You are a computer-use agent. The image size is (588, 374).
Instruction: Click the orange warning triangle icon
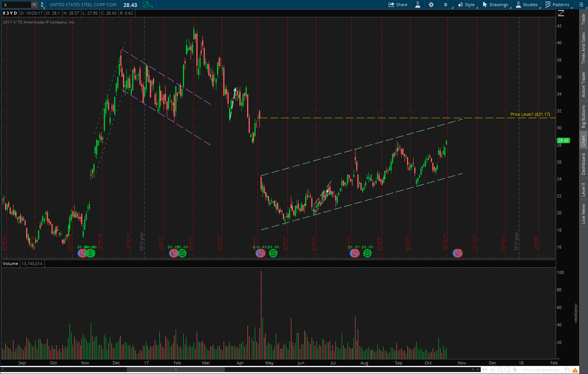575,370
